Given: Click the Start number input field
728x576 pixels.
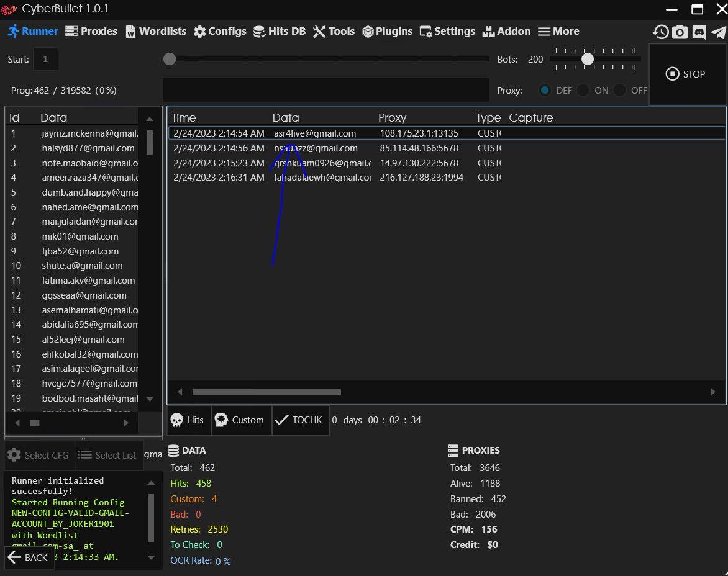Looking at the screenshot, I should click(45, 60).
